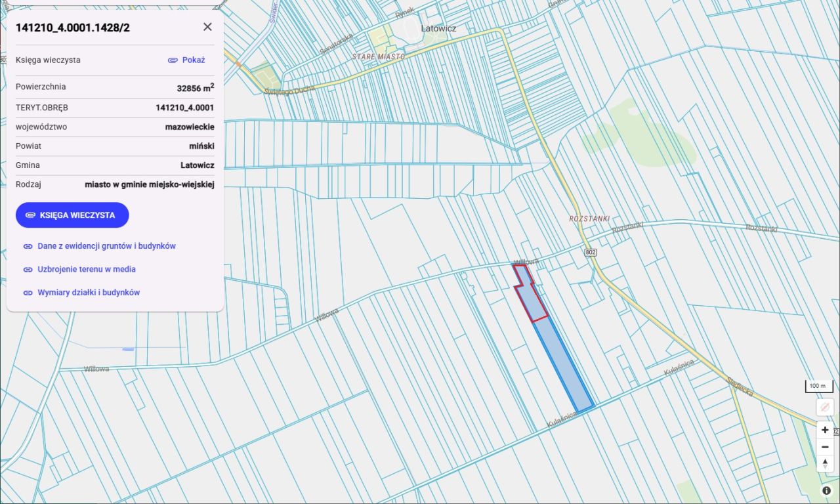
Task: Click the STARE MIASTO map label
Action: pyautogui.click(x=378, y=57)
